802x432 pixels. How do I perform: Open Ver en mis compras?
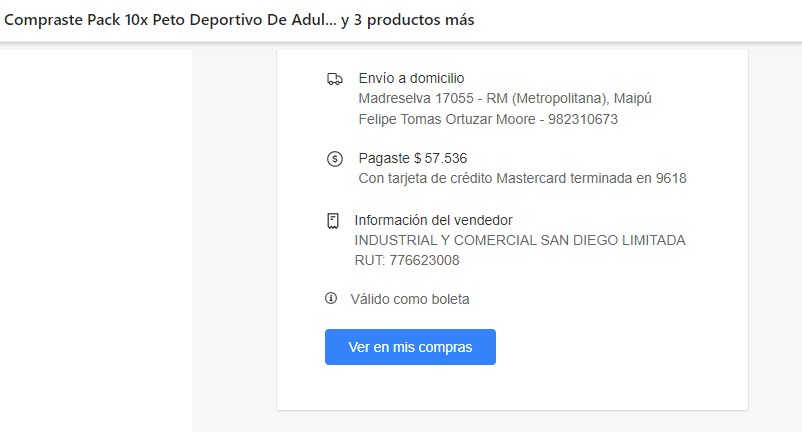[x=410, y=347]
